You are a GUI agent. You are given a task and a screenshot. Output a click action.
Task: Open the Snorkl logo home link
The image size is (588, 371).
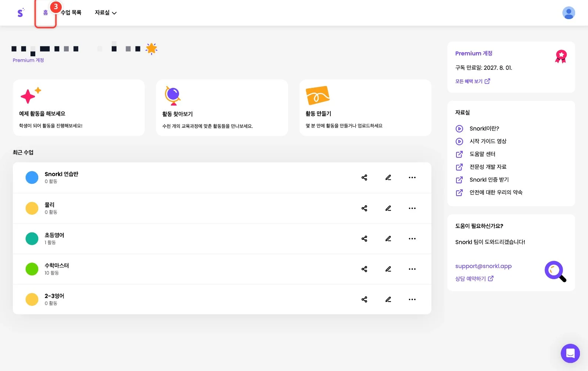tap(21, 13)
